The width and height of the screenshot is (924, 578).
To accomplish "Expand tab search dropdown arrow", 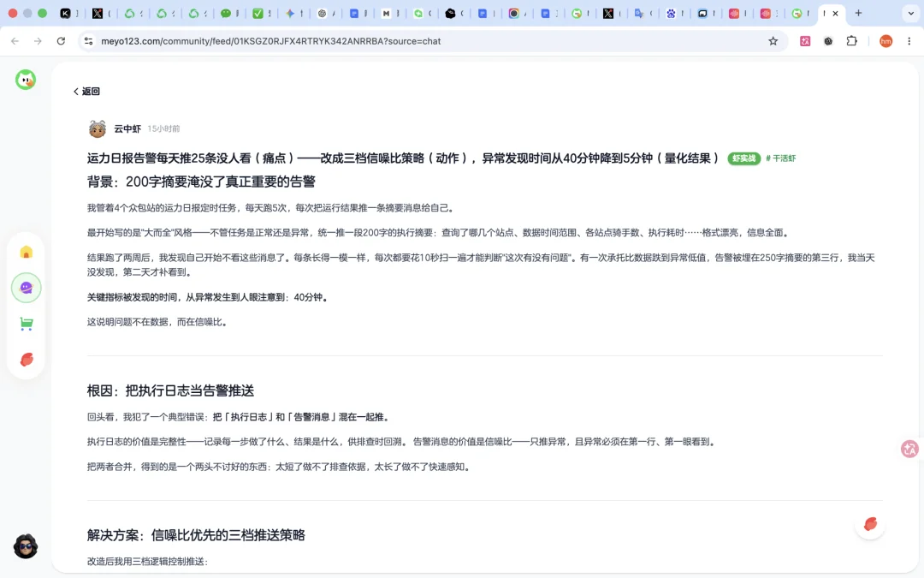I will tap(910, 13).
